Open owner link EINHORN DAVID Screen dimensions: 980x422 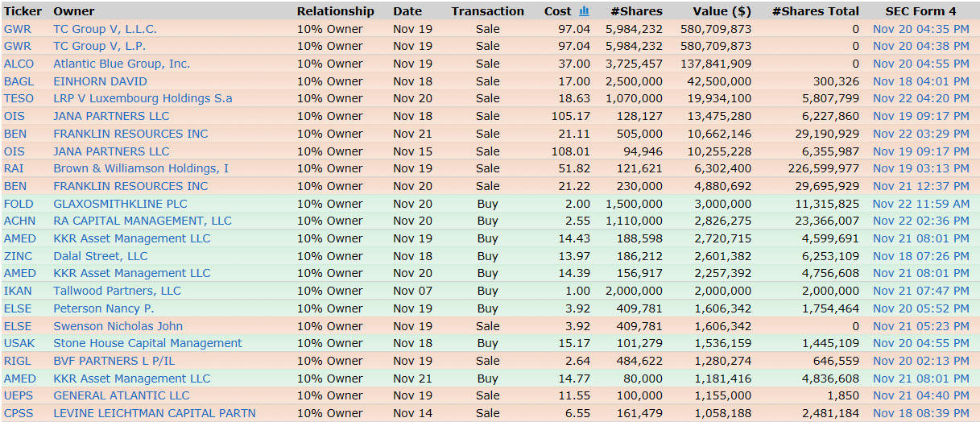(100, 81)
